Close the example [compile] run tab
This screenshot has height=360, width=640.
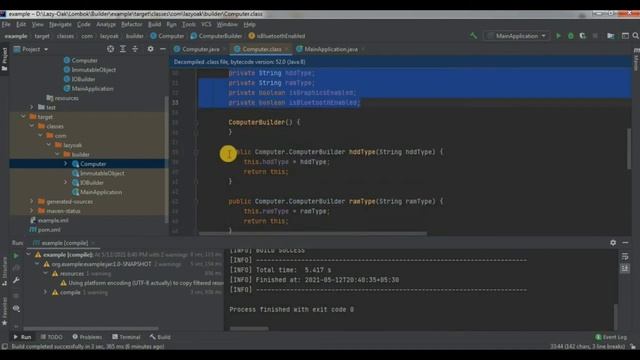click(94, 243)
